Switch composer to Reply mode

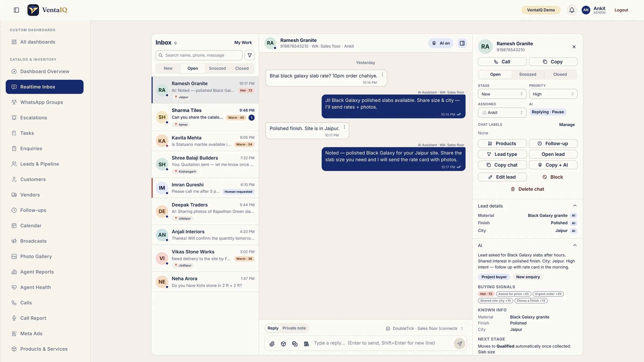(x=273, y=328)
